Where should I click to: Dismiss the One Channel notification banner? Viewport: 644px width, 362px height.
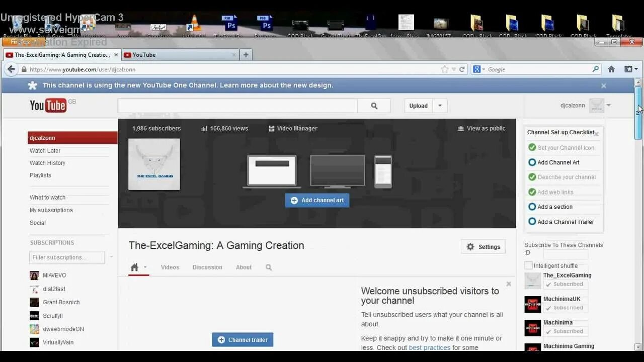[x=604, y=86]
